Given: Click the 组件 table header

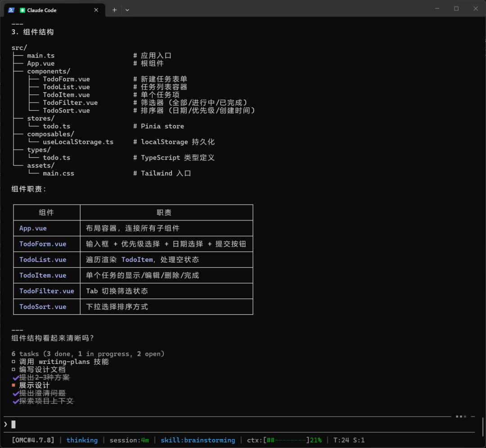Looking at the screenshot, I should point(46,213).
